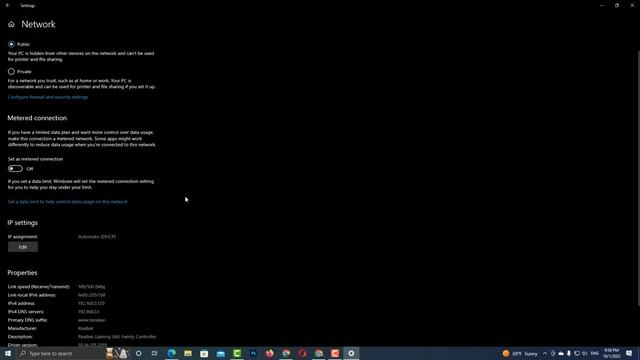Image resolution: width=640 pixels, height=360 pixels.
Task: Click the Link speed (Receive/Transmit) value
Action: click(x=91, y=287)
